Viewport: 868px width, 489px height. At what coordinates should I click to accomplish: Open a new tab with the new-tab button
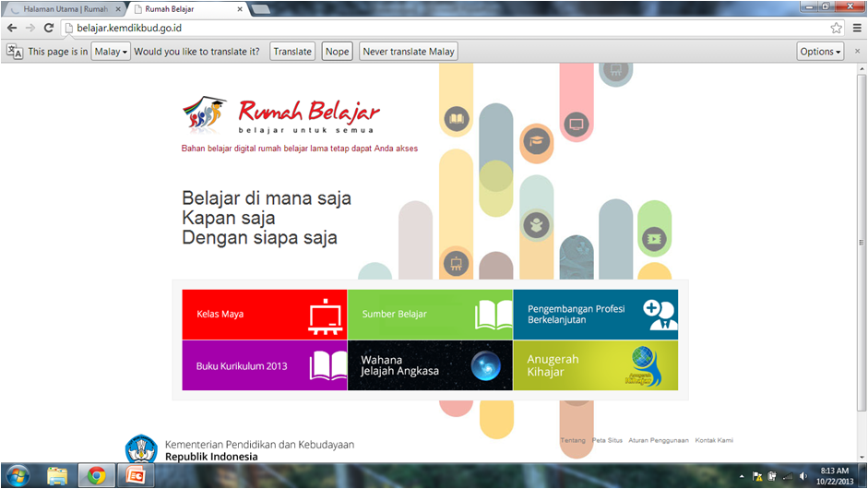[260, 9]
